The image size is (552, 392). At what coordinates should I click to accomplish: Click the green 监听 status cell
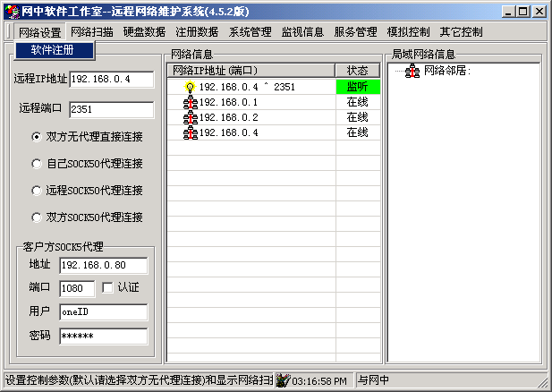pyautogui.click(x=357, y=88)
